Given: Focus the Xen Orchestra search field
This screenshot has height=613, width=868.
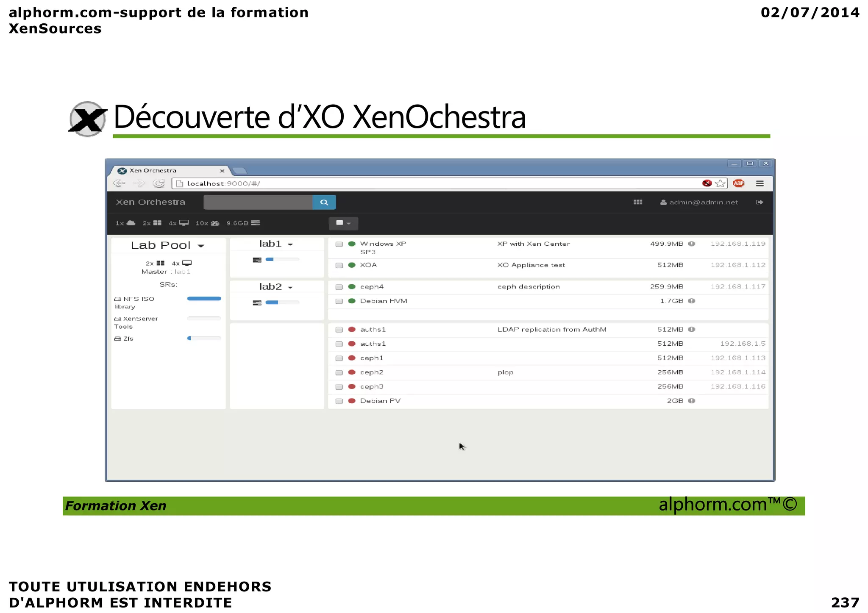Looking at the screenshot, I should [258, 202].
